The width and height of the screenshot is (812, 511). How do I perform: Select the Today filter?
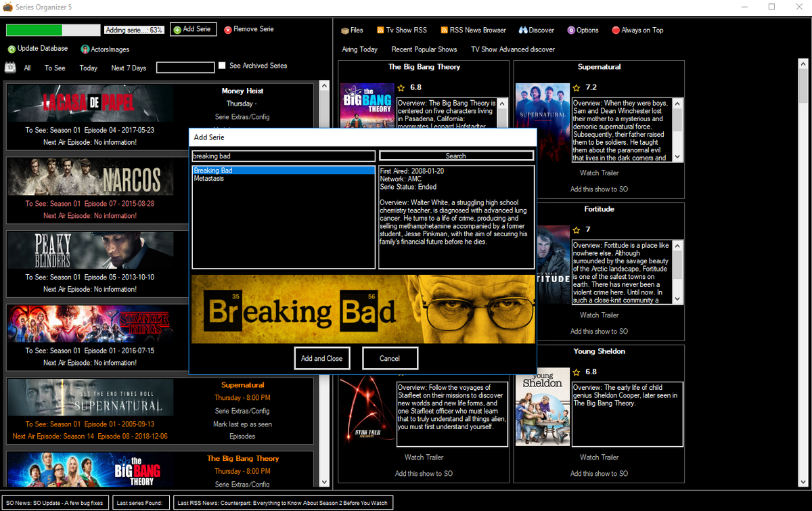(x=89, y=68)
